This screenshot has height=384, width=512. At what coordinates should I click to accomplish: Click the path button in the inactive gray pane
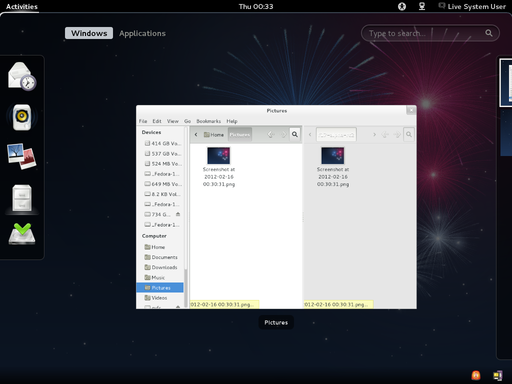click(x=336, y=135)
